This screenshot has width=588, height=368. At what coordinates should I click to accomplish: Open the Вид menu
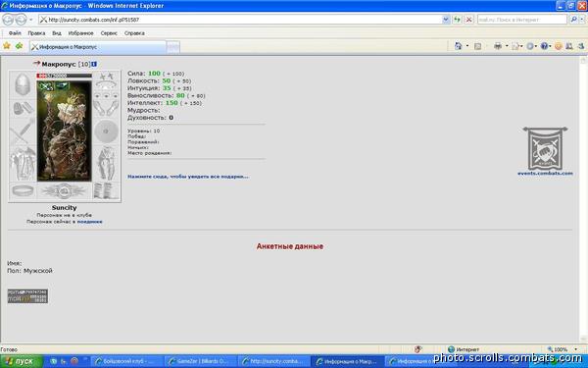tap(57, 33)
